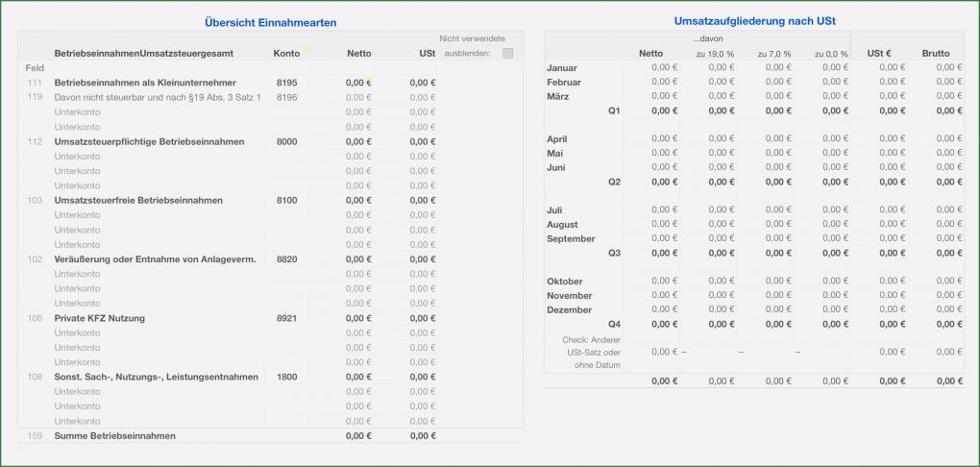This screenshot has height=467, width=980.
Task: Click the Q1 quarterly subtotal label
Action: [x=614, y=111]
